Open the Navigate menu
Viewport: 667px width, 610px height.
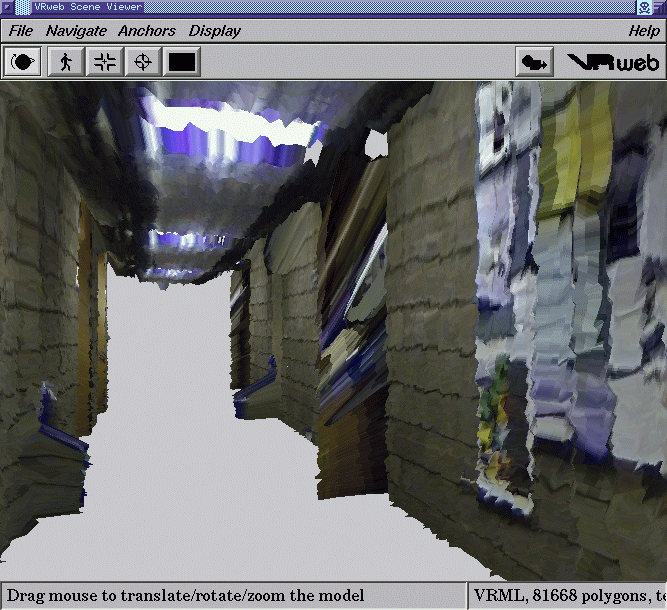[76, 31]
